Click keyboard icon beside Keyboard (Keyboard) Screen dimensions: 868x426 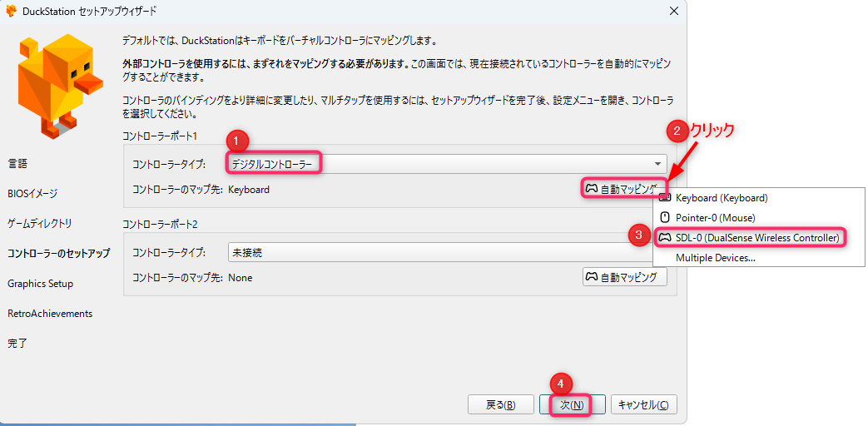(664, 198)
